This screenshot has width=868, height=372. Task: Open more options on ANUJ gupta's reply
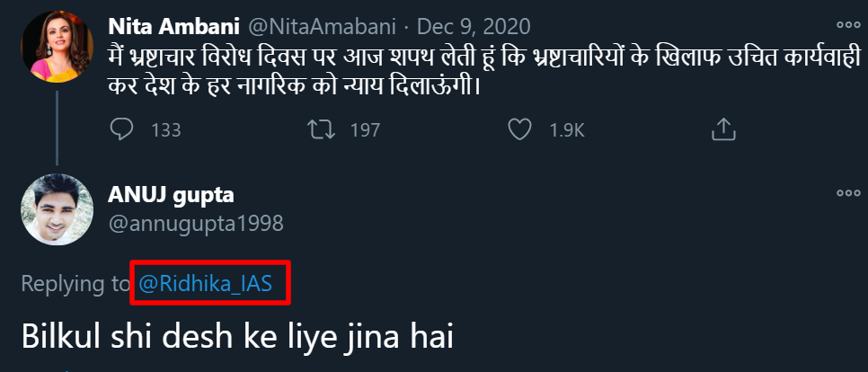click(x=847, y=192)
